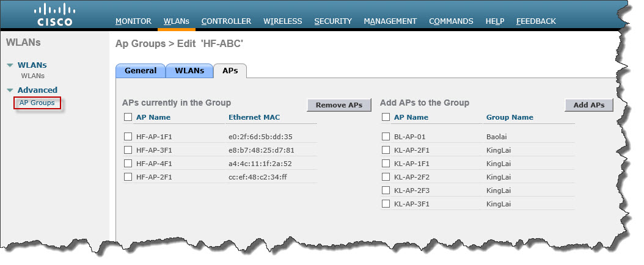Toggle select-all checkbox for current APs
This screenshot has width=644, height=265.
[x=128, y=117]
